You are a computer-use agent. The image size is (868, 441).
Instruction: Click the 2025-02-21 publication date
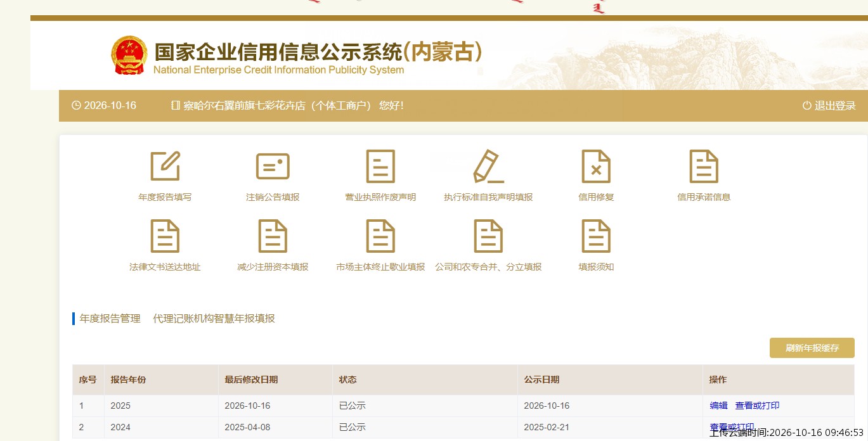click(x=547, y=427)
